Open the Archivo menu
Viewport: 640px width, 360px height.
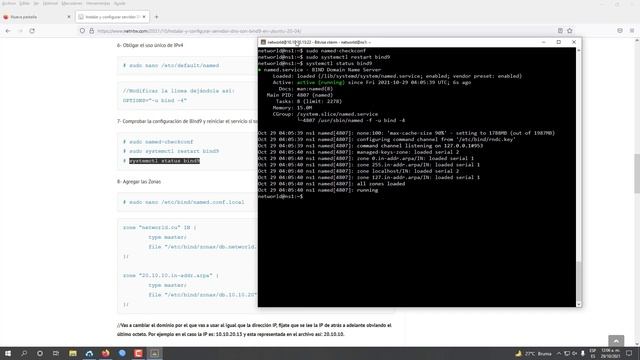click(x=9, y=3)
